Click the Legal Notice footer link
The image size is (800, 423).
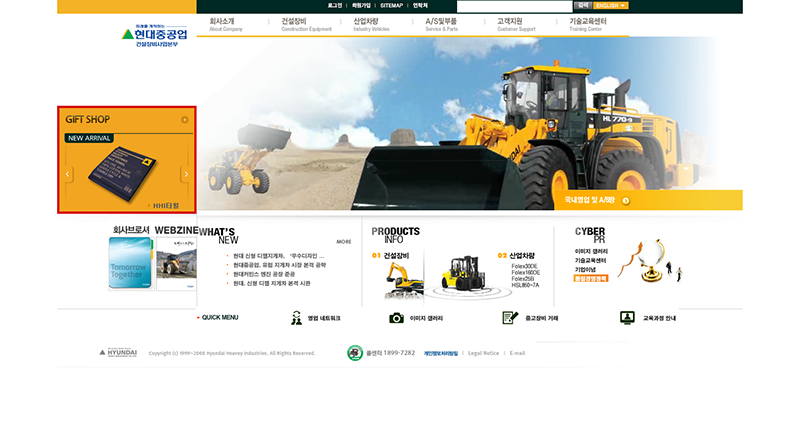(484, 353)
